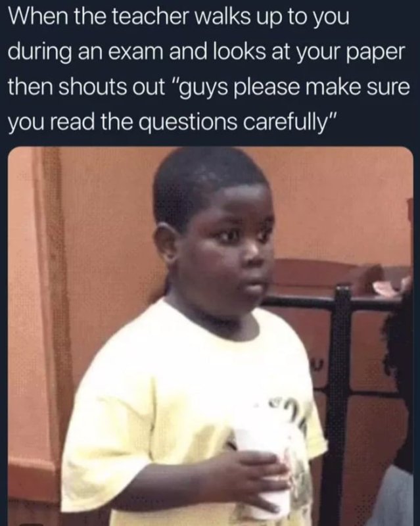Select the line beginning "then shouts out"

coord(209,87)
